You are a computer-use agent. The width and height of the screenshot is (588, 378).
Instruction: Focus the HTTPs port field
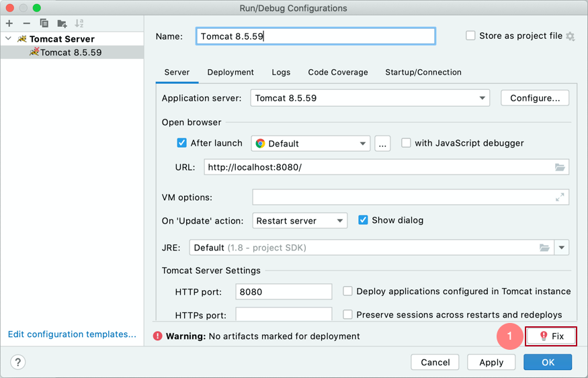point(284,314)
